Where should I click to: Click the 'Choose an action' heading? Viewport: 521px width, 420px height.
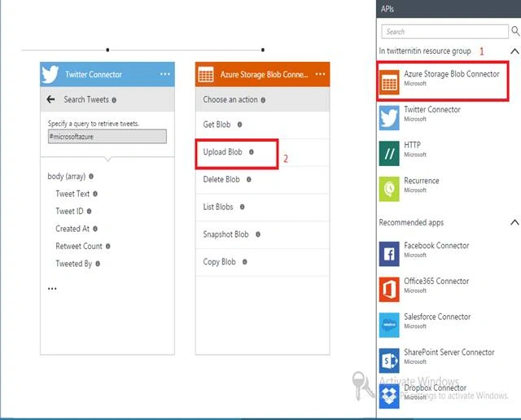point(230,99)
